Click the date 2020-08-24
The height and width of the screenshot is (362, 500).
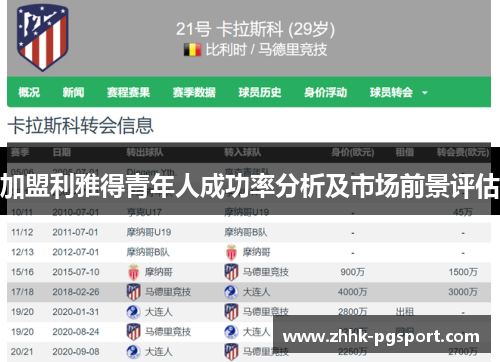(76, 332)
